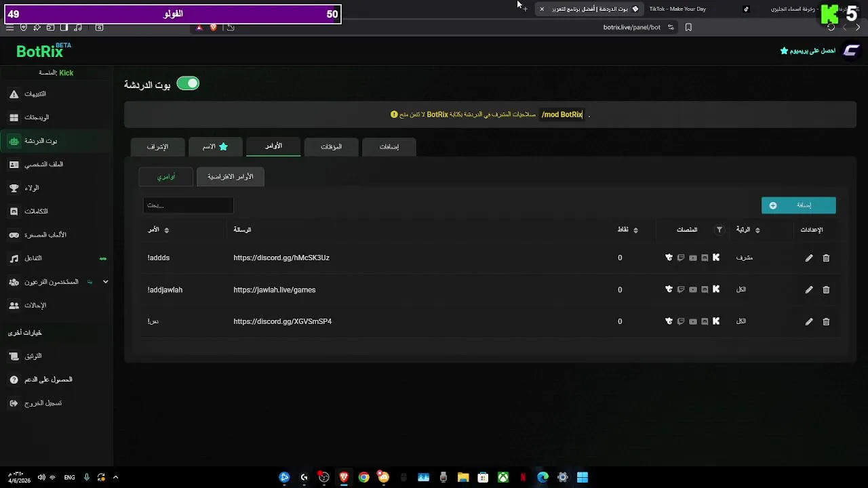This screenshot has height=488, width=868.
Task: Click the BotRix BETA logo
Action: click(x=43, y=50)
